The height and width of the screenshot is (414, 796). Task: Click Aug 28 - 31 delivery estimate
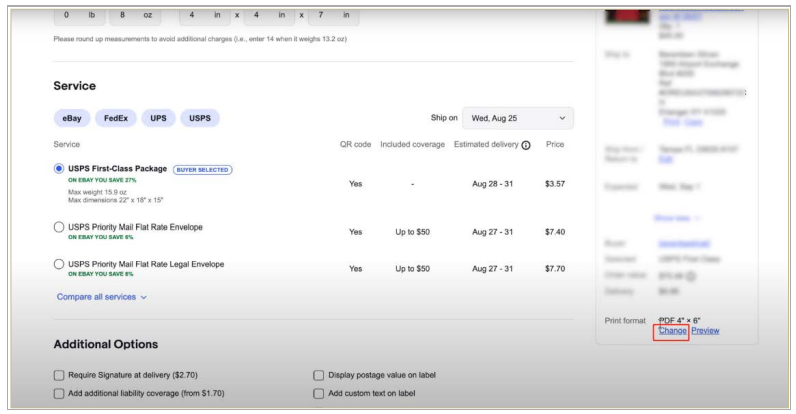point(492,184)
